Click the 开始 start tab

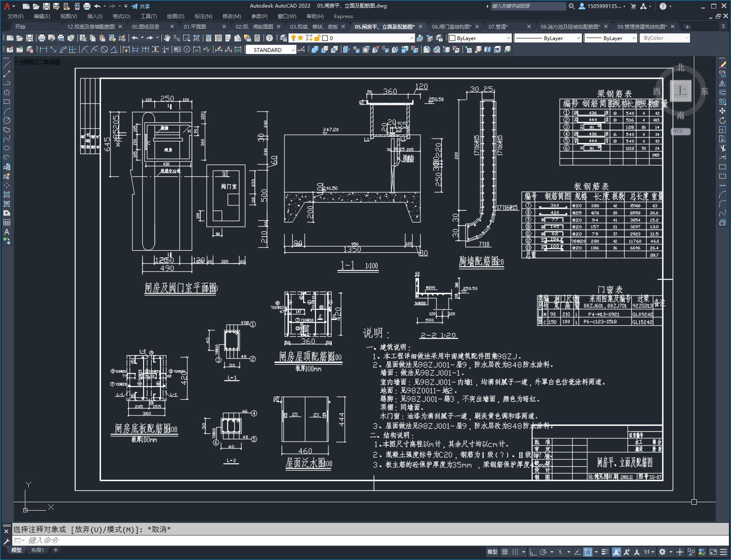[20, 27]
